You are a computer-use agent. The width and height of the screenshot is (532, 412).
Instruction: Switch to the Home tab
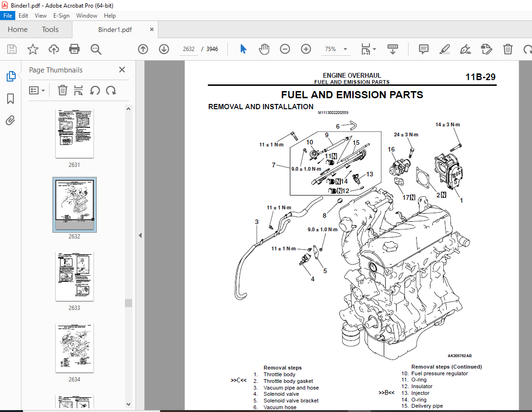tap(18, 30)
